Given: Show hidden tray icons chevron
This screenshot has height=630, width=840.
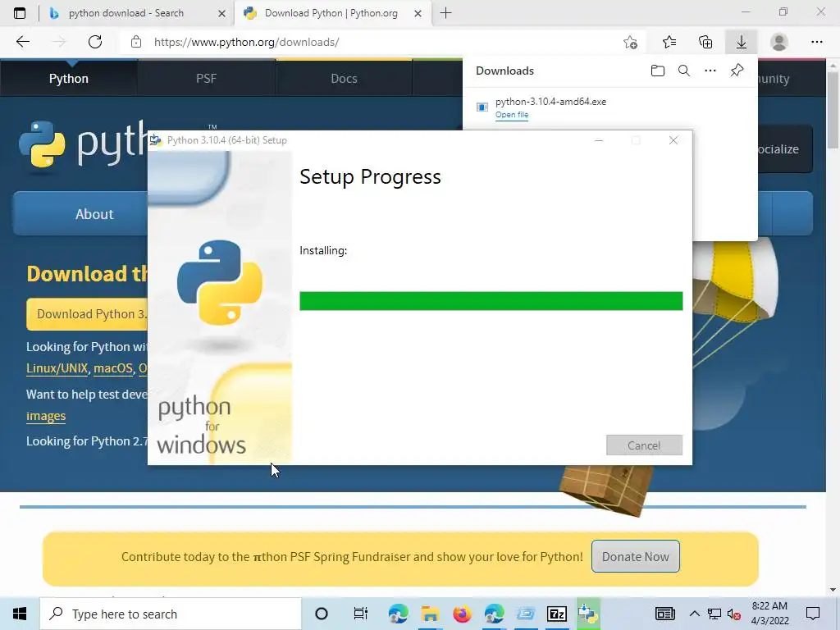Looking at the screenshot, I should pyautogui.click(x=694, y=614).
